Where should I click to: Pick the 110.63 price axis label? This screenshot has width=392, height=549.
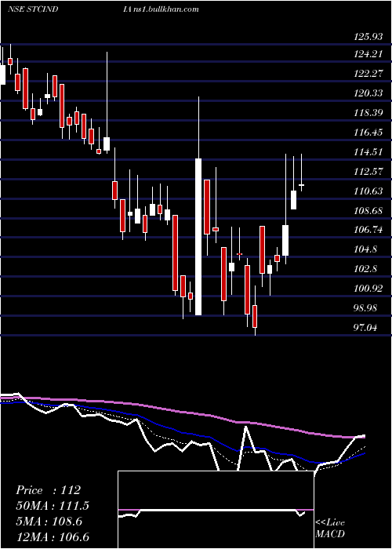[368, 191]
